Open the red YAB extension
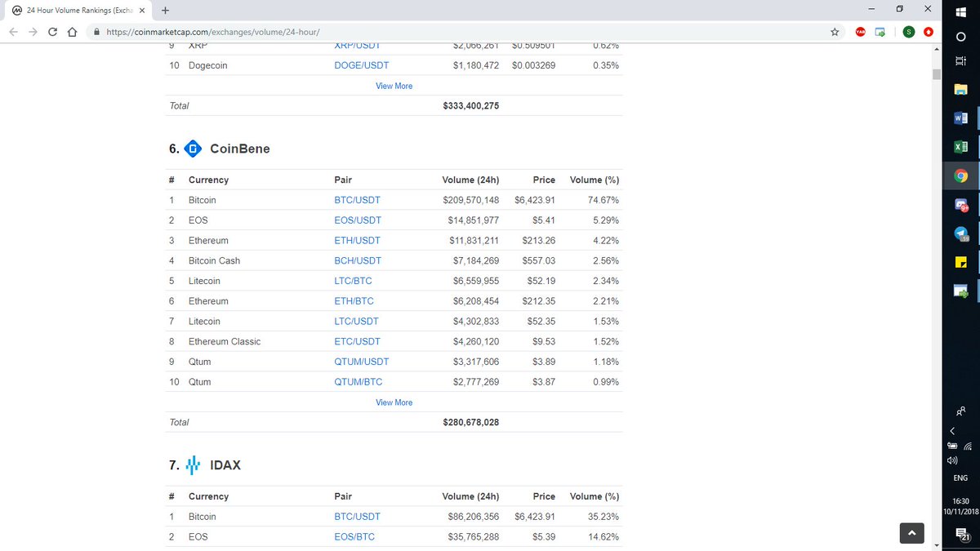This screenshot has height=551, width=980. tap(861, 32)
